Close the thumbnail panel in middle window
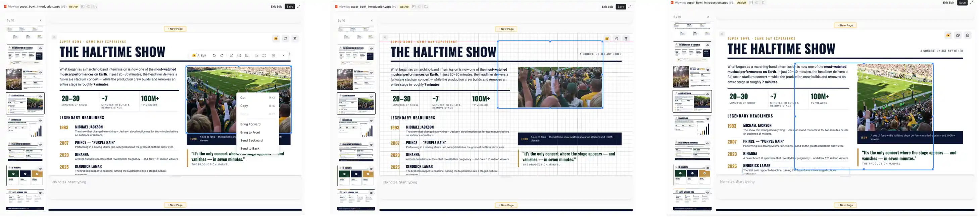Screen dimensions: 980x217 [372, 20]
